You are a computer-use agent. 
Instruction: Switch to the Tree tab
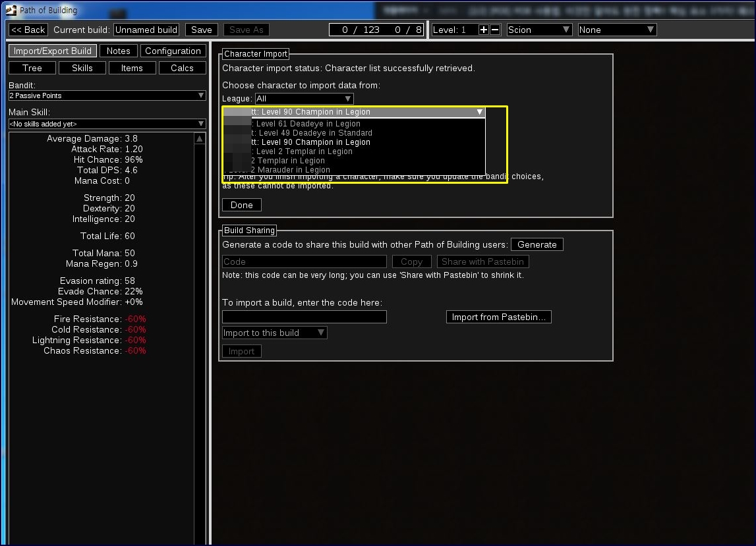pos(32,68)
